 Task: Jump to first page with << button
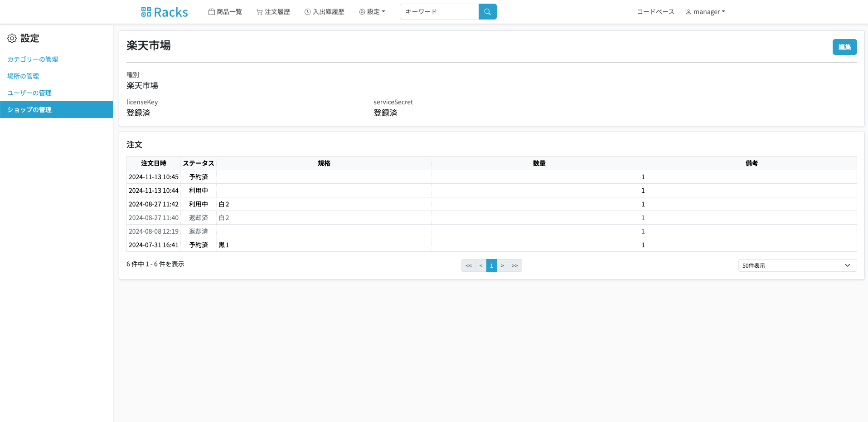click(468, 265)
